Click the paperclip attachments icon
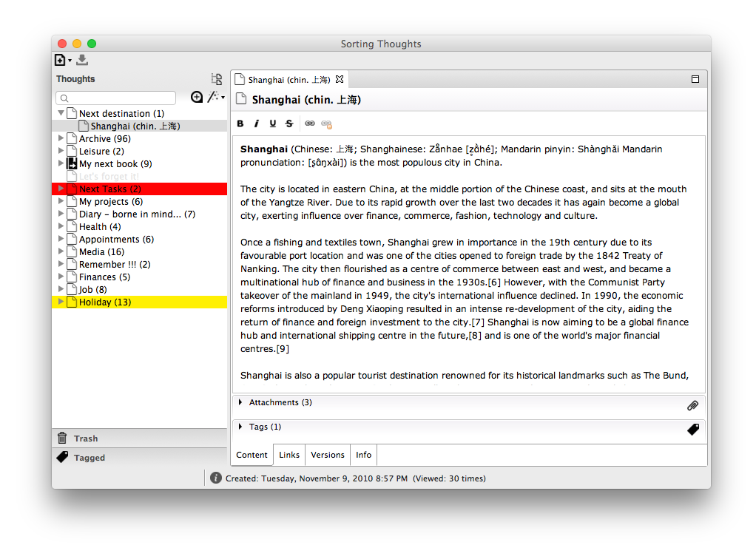The width and height of the screenshot is (756, 545). tap(692, 405)
